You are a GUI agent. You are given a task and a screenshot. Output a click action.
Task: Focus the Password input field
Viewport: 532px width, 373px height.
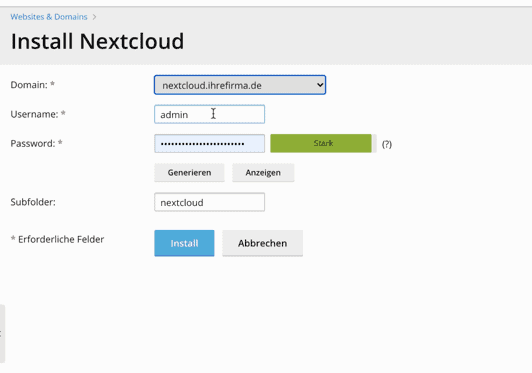tap(209, 144)
